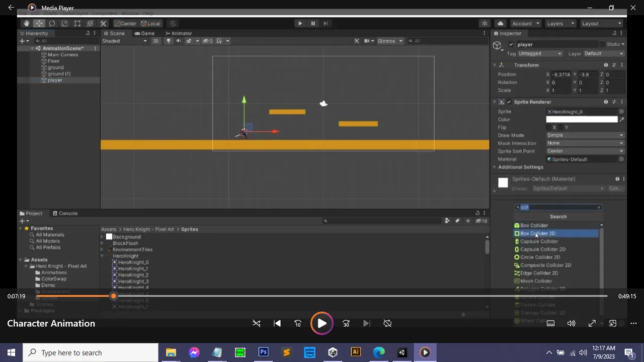Play the video in Media Player
The image size is (644, 362).
tap(322, 323)
